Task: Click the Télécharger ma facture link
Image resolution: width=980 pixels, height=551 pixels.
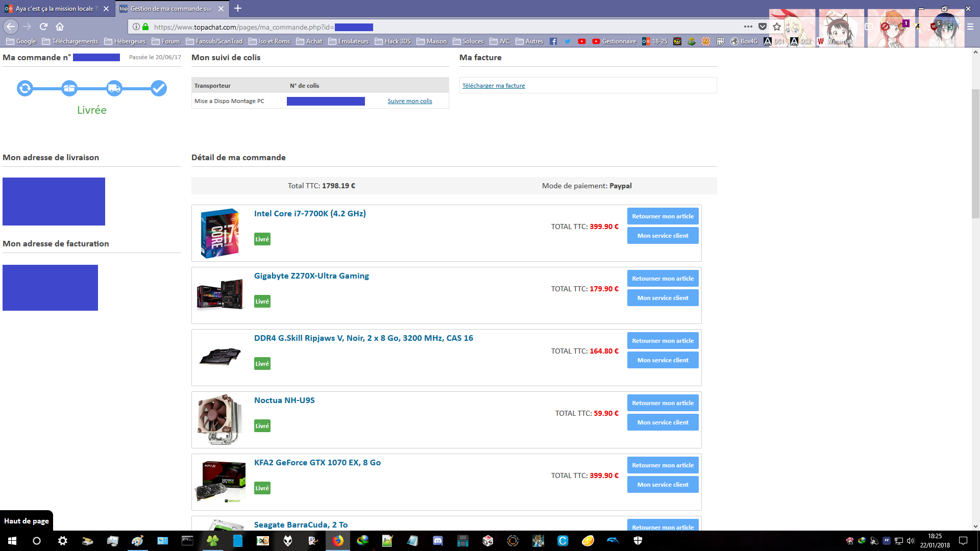Action: (x=494, y=86)
